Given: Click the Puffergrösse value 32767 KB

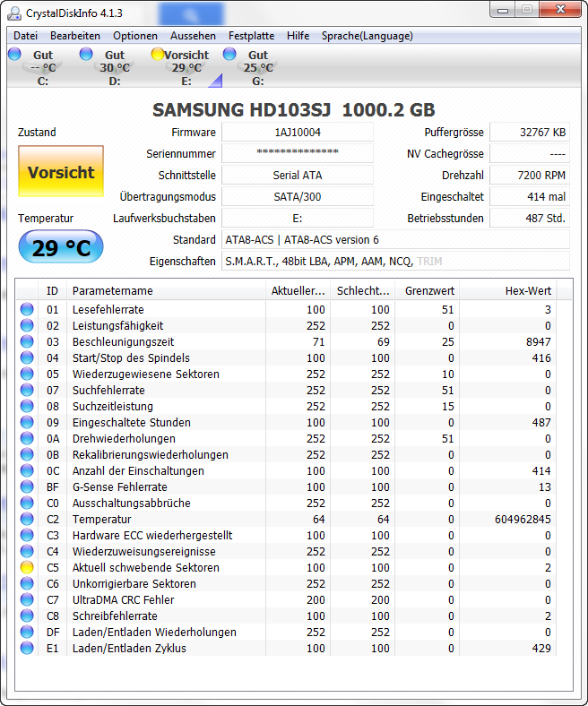Looking at the screenshot, I should click(530, 133).
